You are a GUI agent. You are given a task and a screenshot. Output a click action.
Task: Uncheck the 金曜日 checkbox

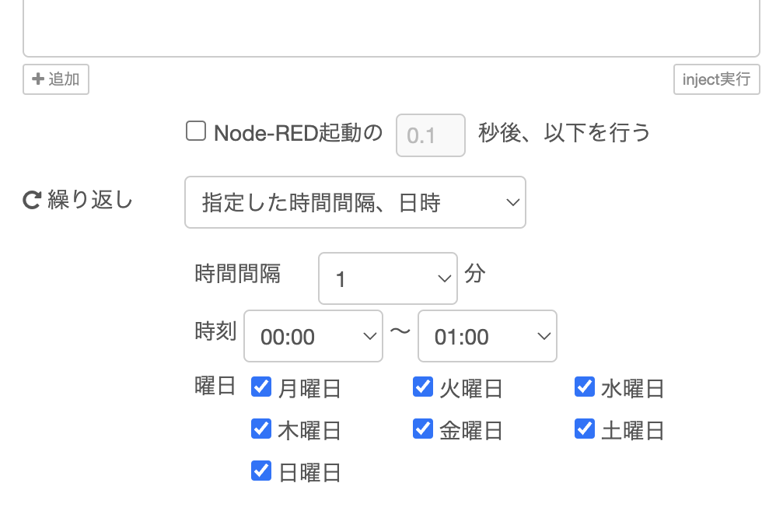[x=423, y=429]
